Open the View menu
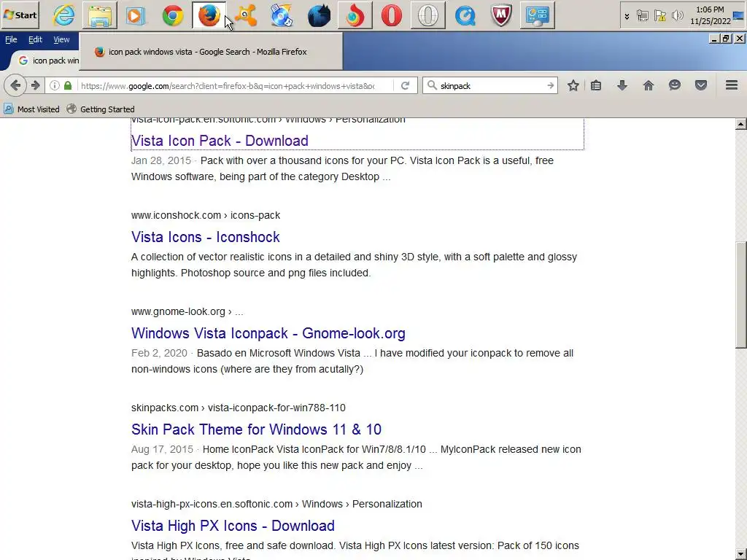This screenshot has width=747, height=560. coord(61,39)
